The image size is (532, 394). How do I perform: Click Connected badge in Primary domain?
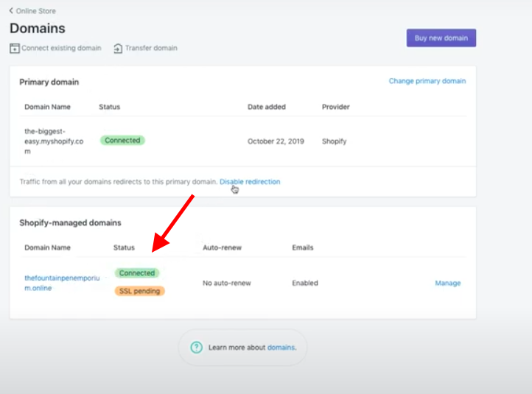[122, 141]
